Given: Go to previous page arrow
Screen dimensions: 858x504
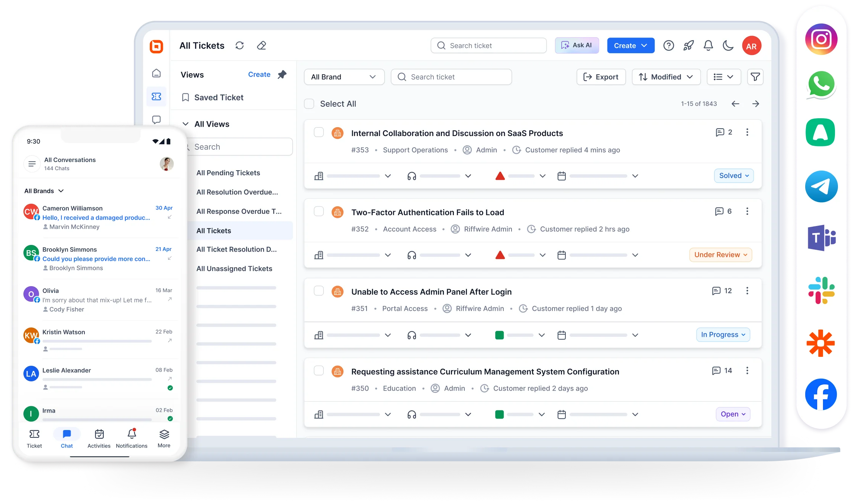Looking at the screenshot, I should 735,104.
